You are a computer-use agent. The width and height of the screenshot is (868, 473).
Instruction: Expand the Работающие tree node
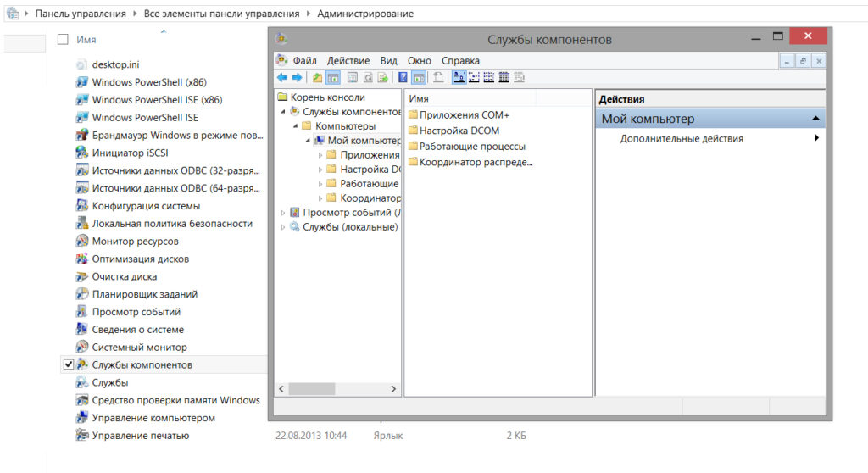320,184
